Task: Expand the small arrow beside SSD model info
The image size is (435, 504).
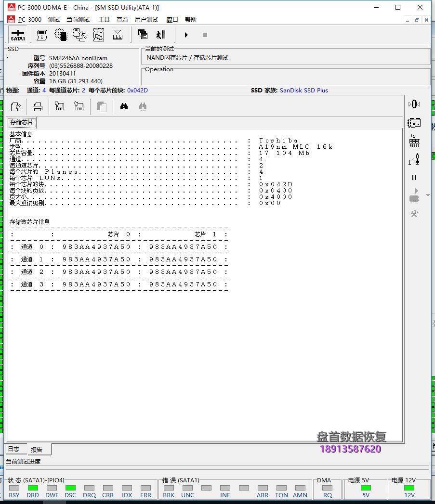Action: point(7,58)
